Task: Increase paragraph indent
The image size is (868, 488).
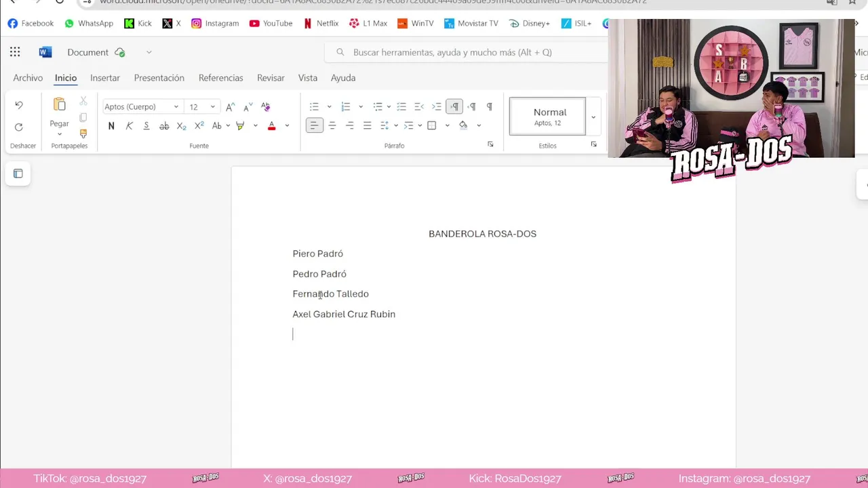Action: [x=437, y=106]
